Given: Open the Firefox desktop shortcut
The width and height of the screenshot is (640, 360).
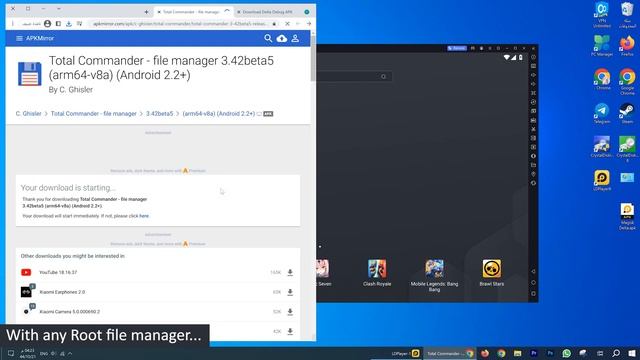Looking at the screenshot, I should tap(627, 45).
